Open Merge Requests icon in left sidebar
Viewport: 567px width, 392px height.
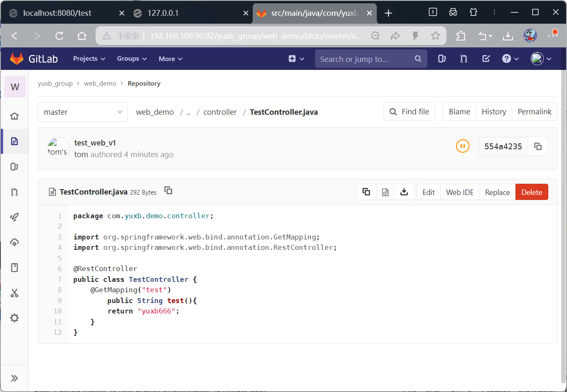[x=15, y=192]
